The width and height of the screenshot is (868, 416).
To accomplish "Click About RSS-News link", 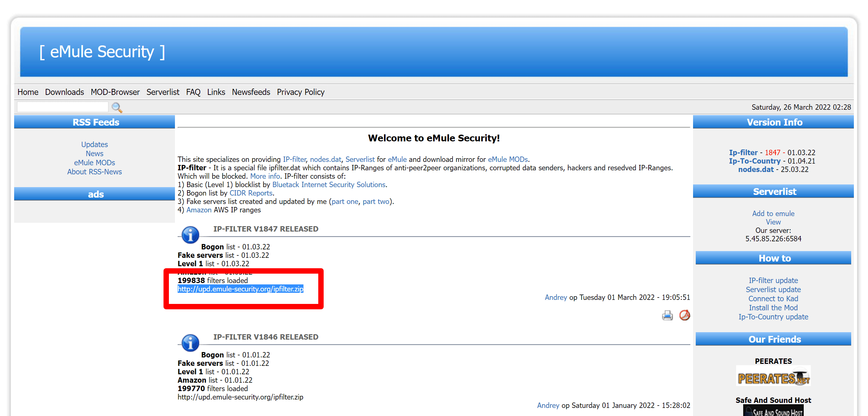I will coord(94,172).
